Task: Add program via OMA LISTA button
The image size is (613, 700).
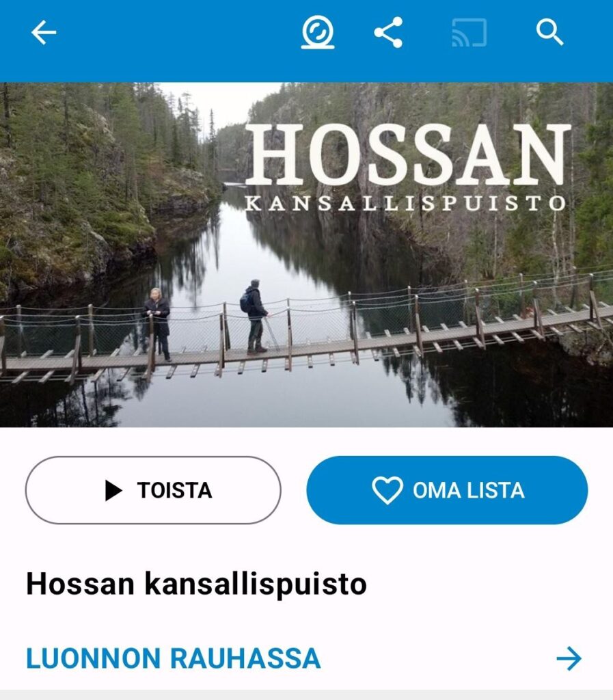Action: click(447, 490)
